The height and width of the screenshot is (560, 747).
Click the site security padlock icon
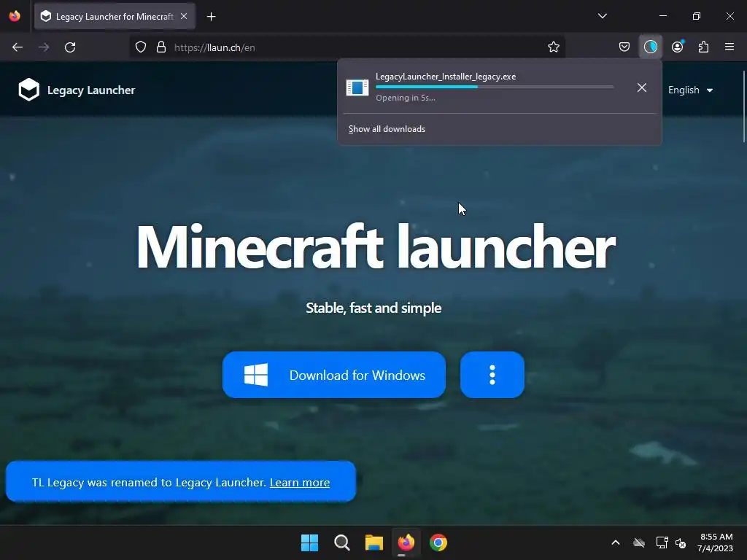coord(161,47)
